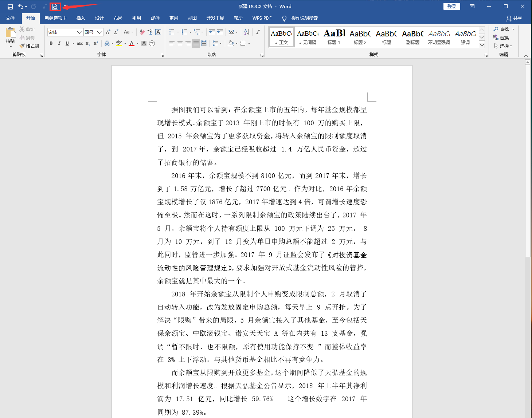Decrease paragraph indent
The width and height of the screenshot is (532, 418).
coord(212,32)
